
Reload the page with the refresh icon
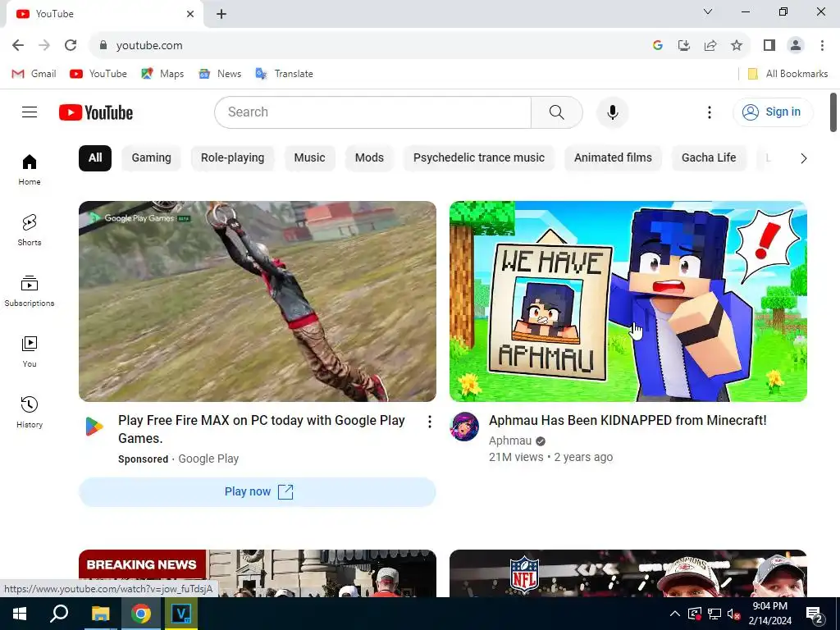[71, 46]
